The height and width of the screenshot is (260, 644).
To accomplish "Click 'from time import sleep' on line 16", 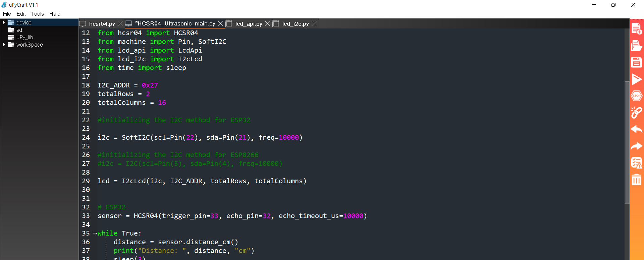I will point(142,68).
